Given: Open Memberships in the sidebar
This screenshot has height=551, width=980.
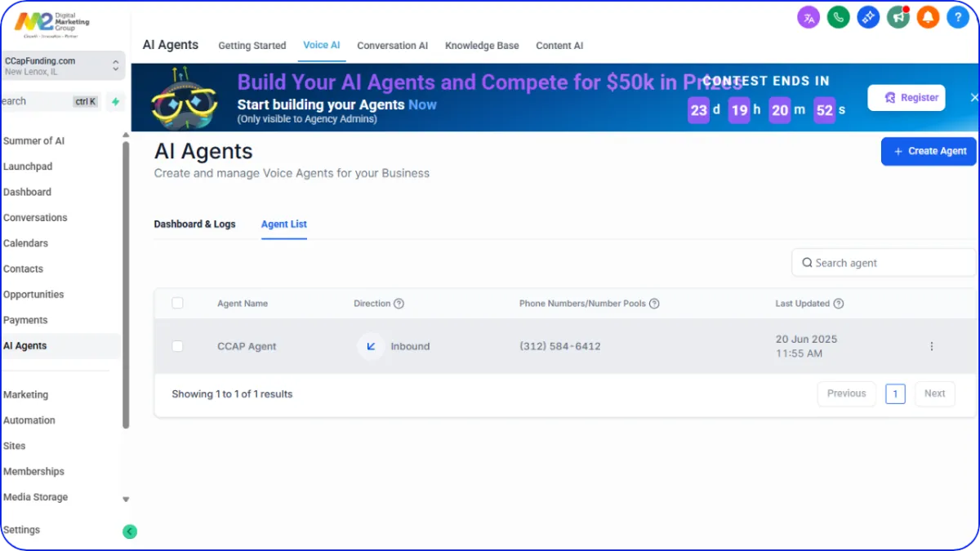Looking at the screenshot, I should [33, 472].
